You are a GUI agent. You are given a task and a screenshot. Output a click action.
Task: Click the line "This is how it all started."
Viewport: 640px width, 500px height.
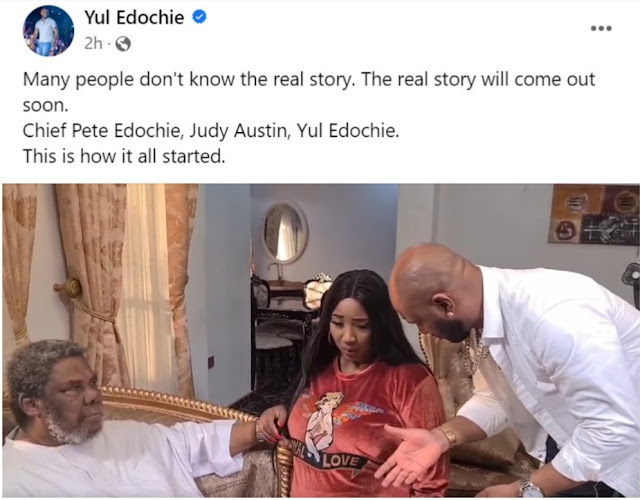[x=124, y=156]
